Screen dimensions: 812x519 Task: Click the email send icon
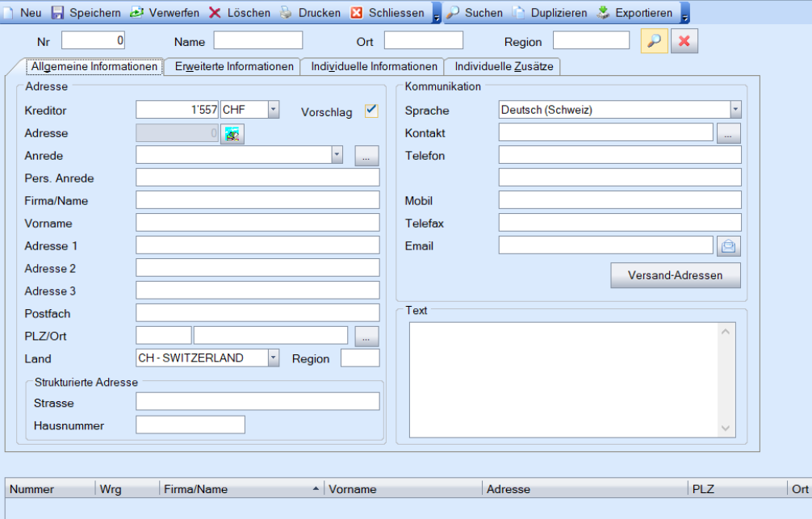coord(728,246)
